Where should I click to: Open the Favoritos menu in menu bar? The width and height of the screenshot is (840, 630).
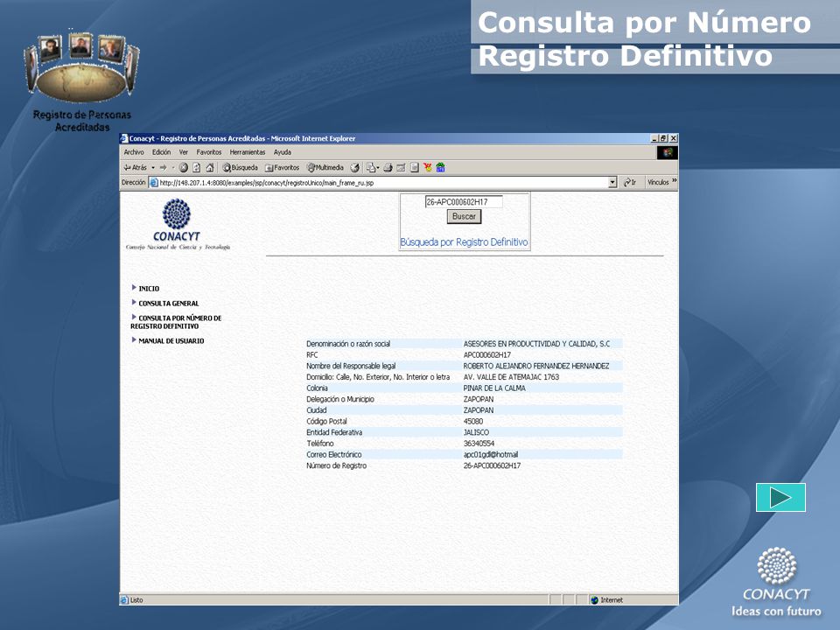pos(209,152)
